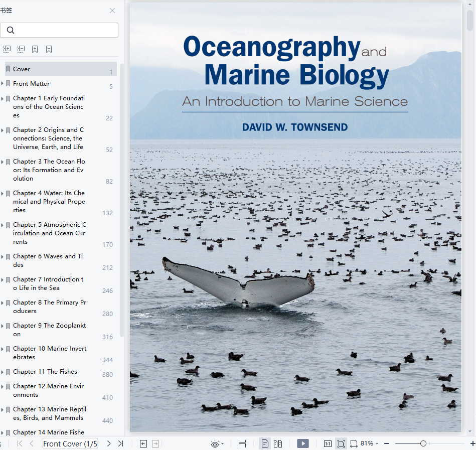
Task: Start the slideshow play button
Action: 302,443
